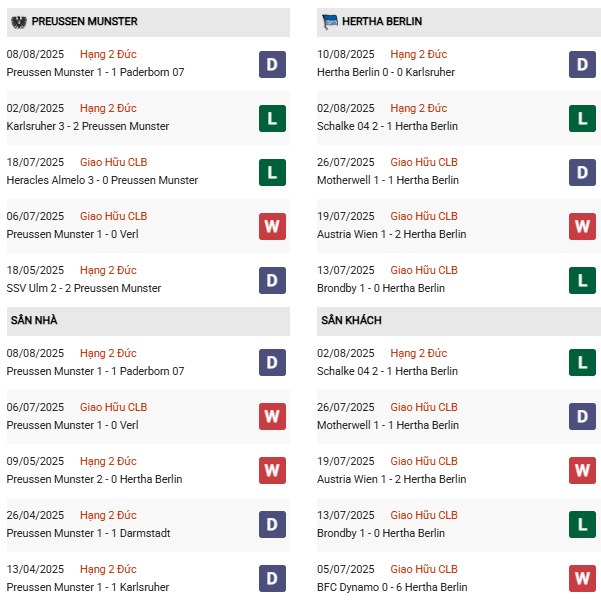Click the Hertha Berlin flag logo
The image size is (601, 601).
pyautogui.click(x=330, y=21)
